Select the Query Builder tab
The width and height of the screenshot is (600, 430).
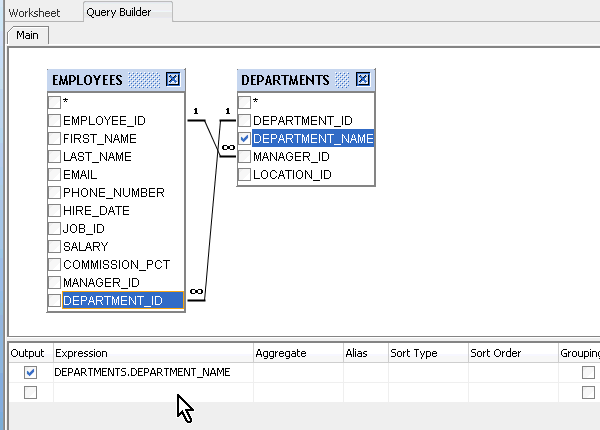click(127, 13)
